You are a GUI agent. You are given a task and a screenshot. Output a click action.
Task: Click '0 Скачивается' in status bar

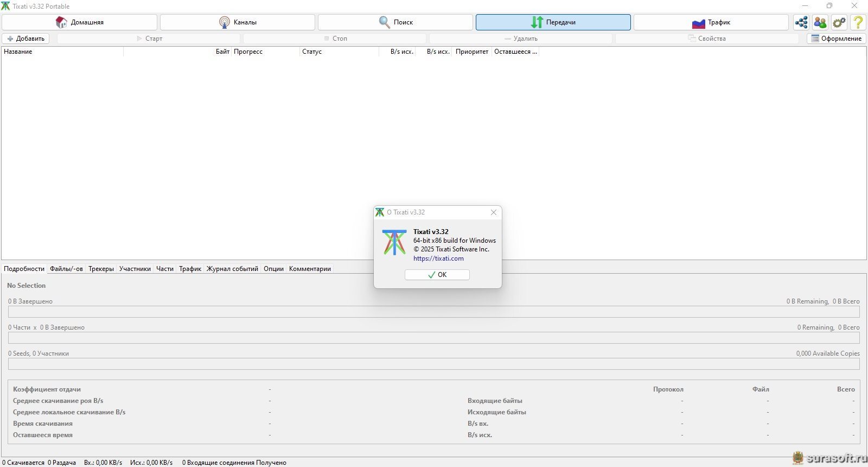23,463
